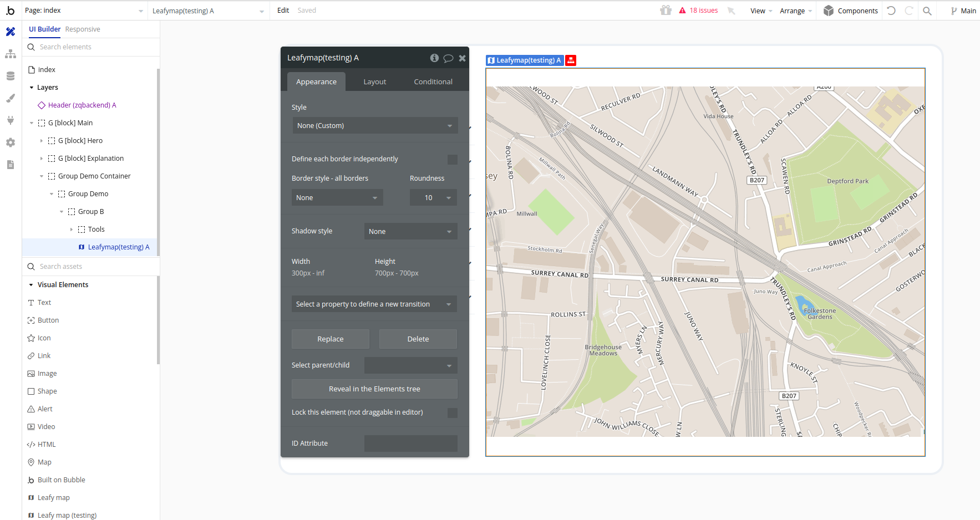Viewport: 980px width, 520px height.
Task: Click the Components cube icon
Action: [829, 11]
